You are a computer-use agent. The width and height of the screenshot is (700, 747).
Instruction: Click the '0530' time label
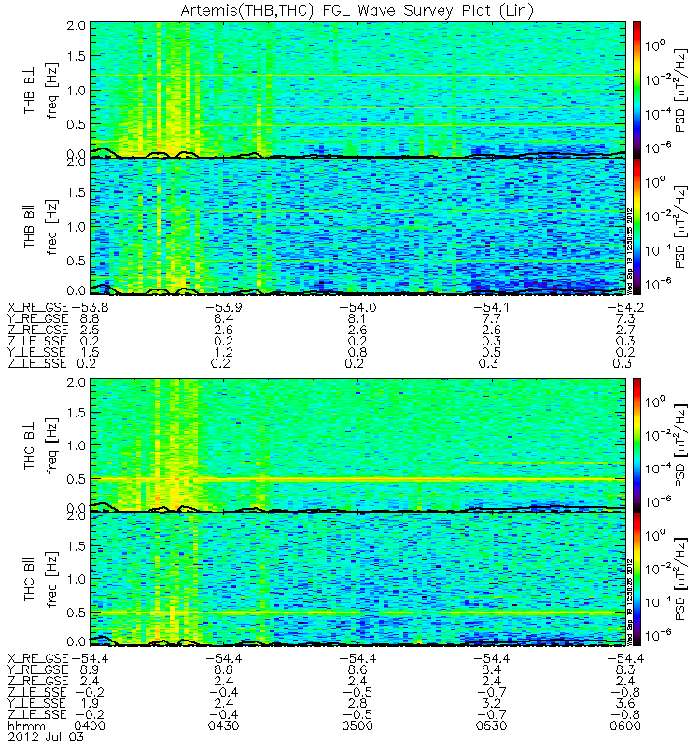click(491, 726)
